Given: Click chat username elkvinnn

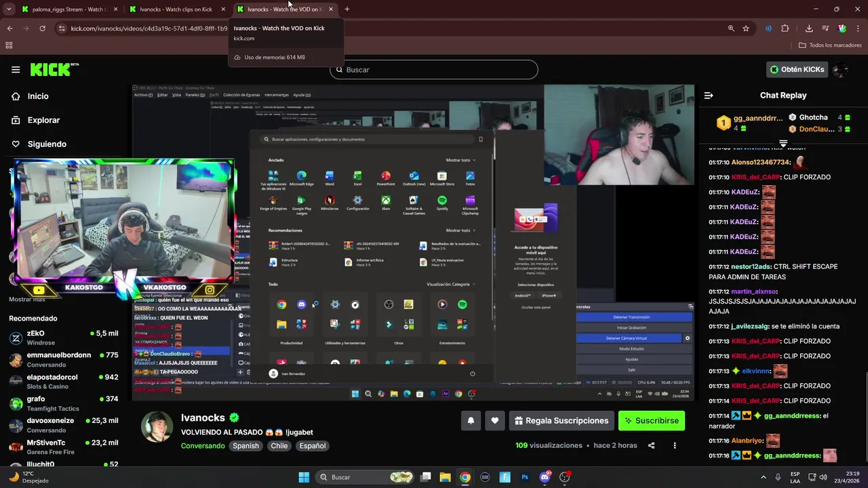Looking at the screenshot, I should pos(756,371).
